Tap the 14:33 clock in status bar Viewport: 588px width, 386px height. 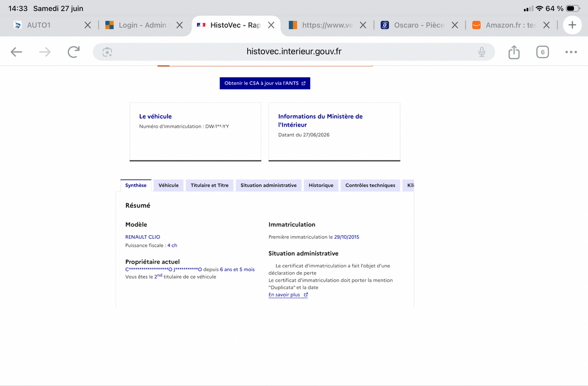point(18,9)
